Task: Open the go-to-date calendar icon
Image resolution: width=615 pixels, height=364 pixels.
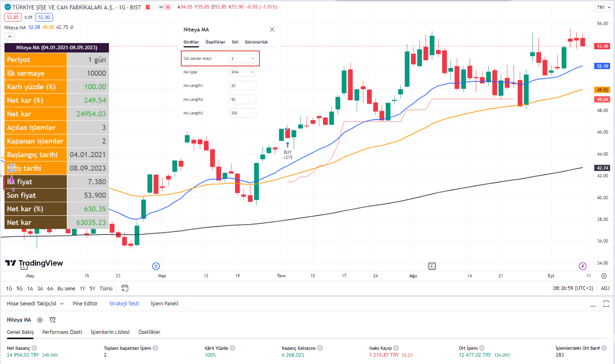Action: 125,288
